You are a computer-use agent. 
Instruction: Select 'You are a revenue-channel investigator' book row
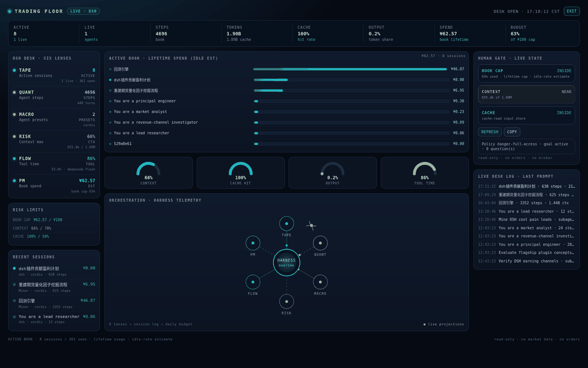(x=286, y=122)
